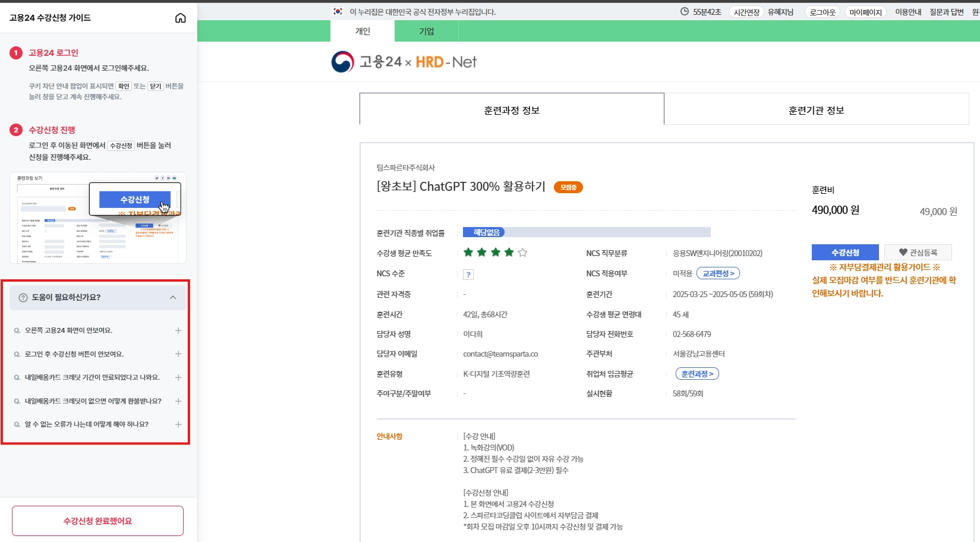980x542 pixels.
Task: Click the Korean flag icon in the header
Action: pyautogui.click(x=338, y=11)
